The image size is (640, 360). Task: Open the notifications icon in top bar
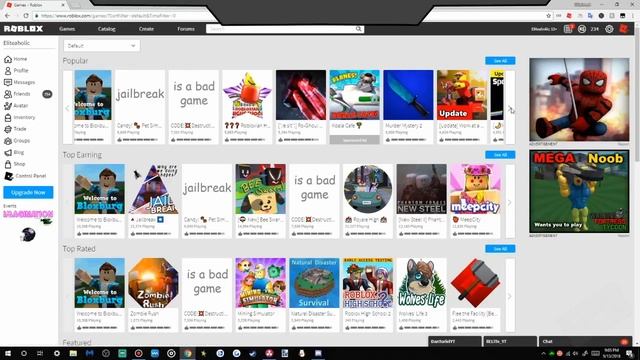pos(568,29)
